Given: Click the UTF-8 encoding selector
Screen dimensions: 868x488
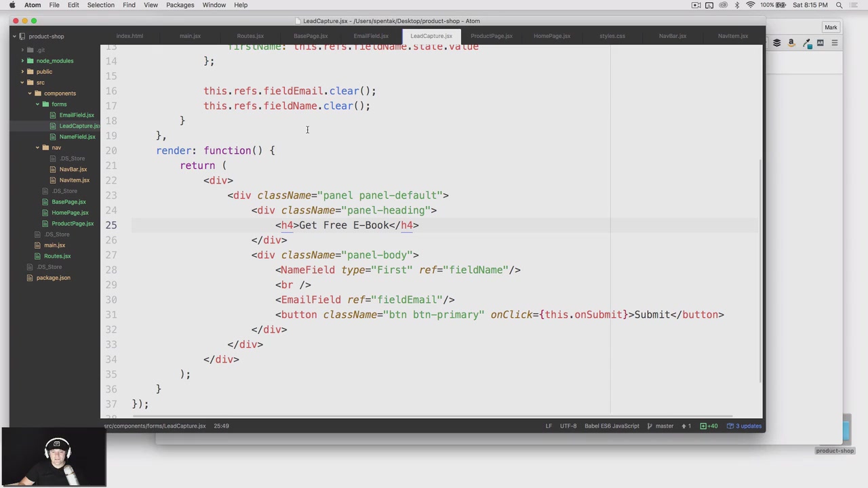Looking at the screenshot, I should pyautogui.click(x=568, y=426).
